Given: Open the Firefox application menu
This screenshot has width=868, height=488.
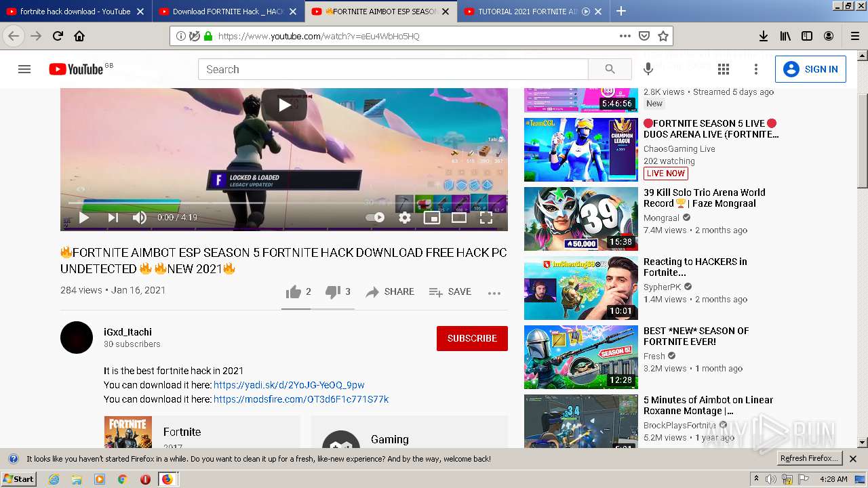Looking at the screenshot, I should (x=854, y=36).
